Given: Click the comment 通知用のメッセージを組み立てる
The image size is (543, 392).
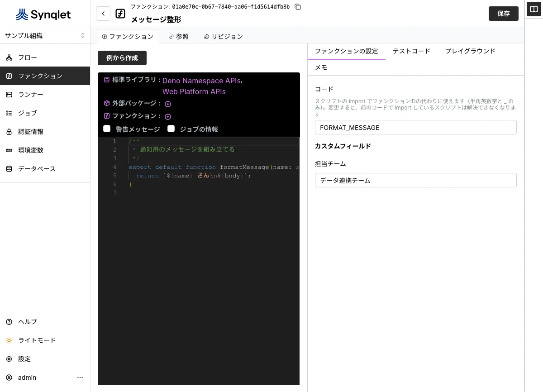Looking at the screenshot, I should coord(187,149).
